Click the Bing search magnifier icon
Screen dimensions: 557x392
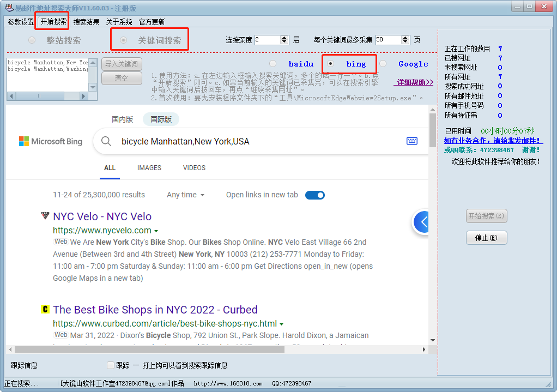point(106,141)
